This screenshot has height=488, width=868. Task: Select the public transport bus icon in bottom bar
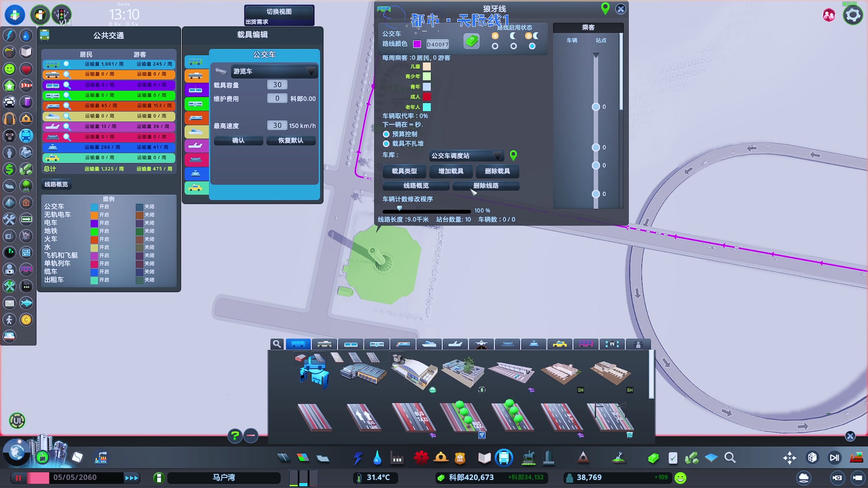(x=504, y=458)
